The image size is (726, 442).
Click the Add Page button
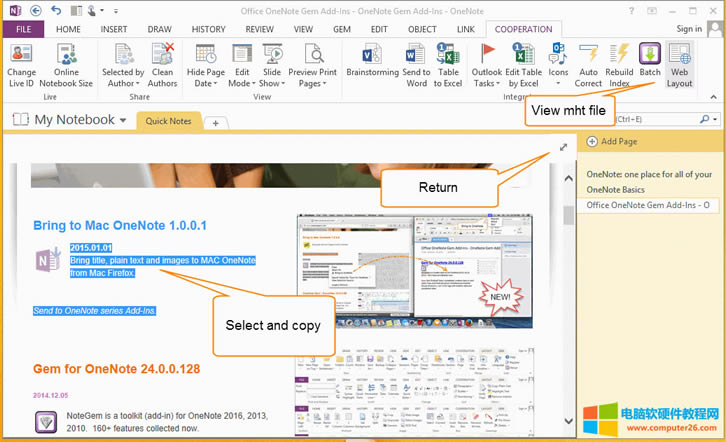[612, 142]
